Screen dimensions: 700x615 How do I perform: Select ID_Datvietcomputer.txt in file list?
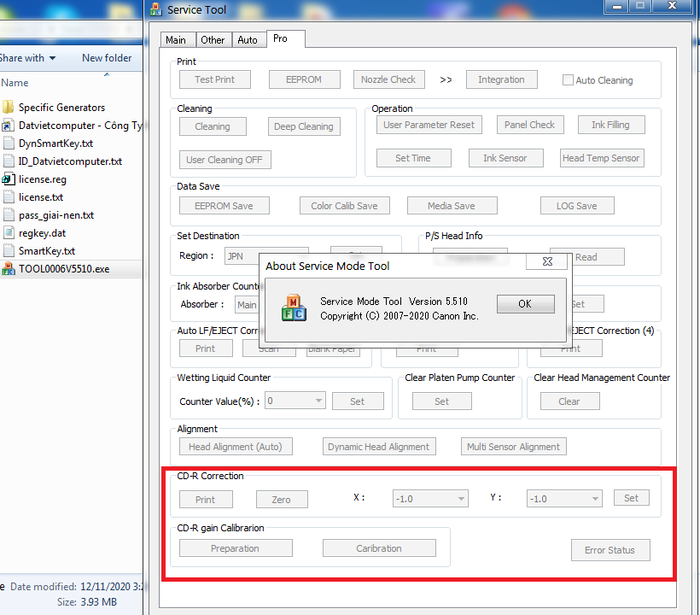point(70,161)
